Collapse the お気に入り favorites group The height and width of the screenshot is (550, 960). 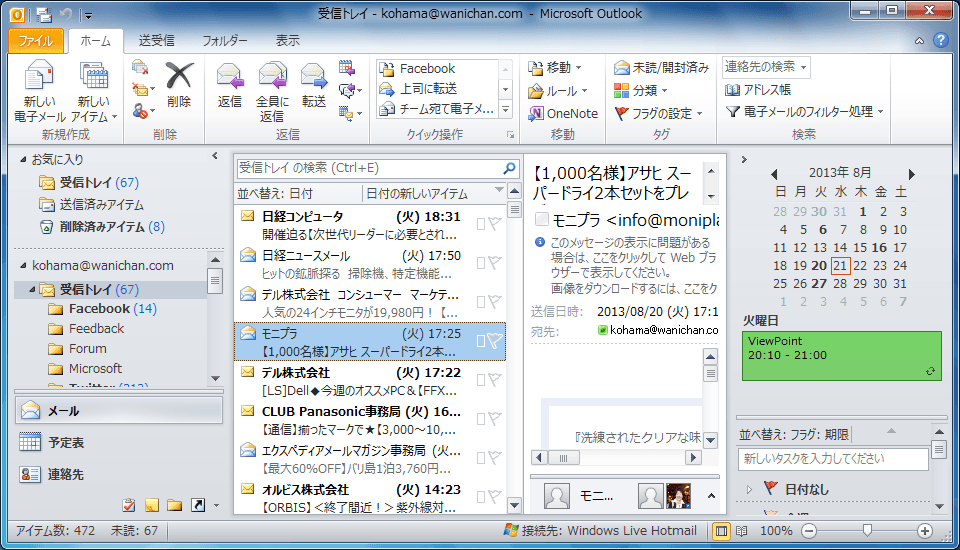23,160
